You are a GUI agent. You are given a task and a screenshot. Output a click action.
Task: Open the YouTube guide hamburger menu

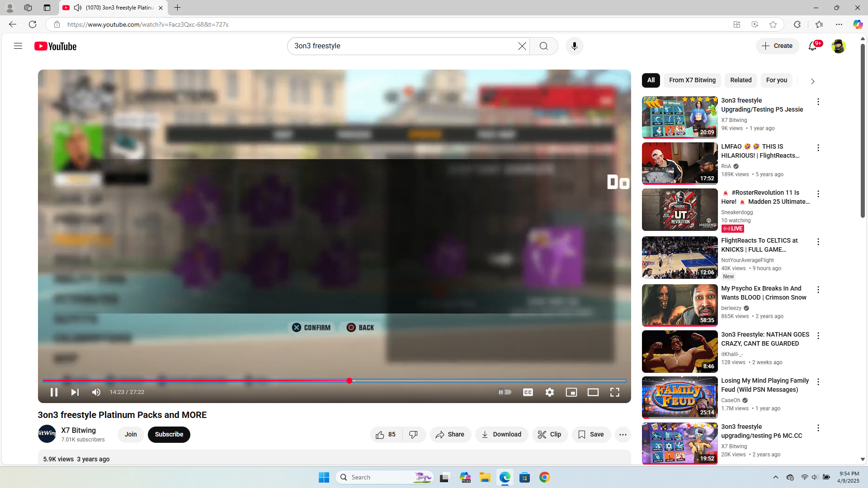pos(18,46)
